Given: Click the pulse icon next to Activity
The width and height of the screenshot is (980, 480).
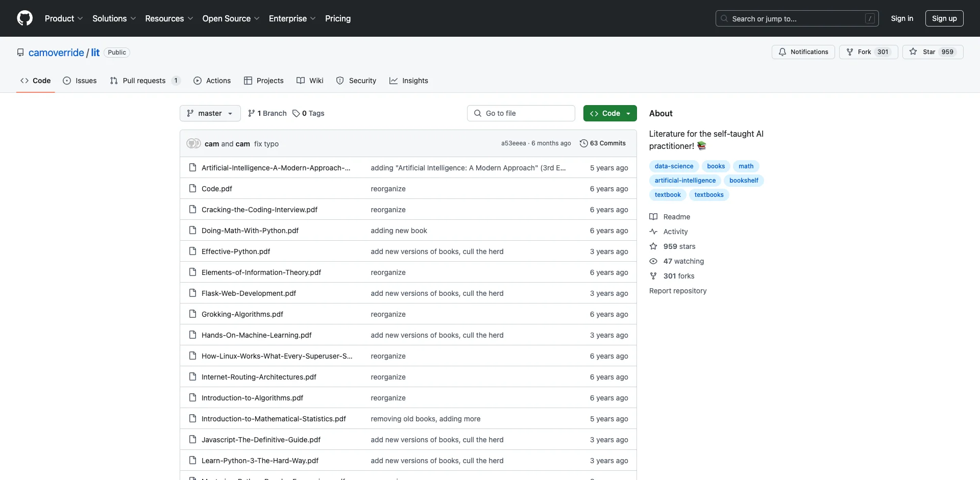Looking at the screenshot, I should (653, 232).
